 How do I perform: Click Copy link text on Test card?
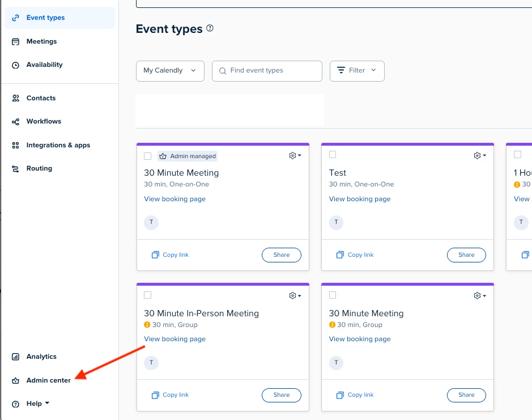pyautogui.click(x=360, y=254)
